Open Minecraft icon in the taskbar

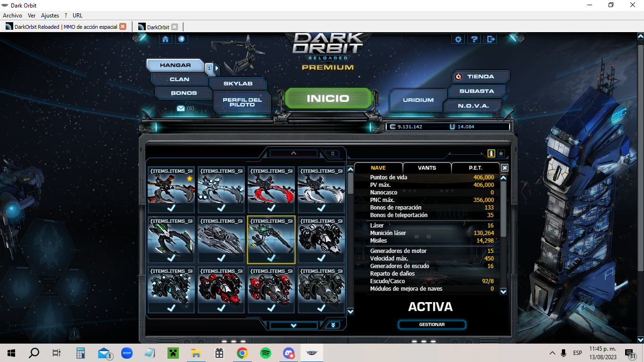[173, 353]
